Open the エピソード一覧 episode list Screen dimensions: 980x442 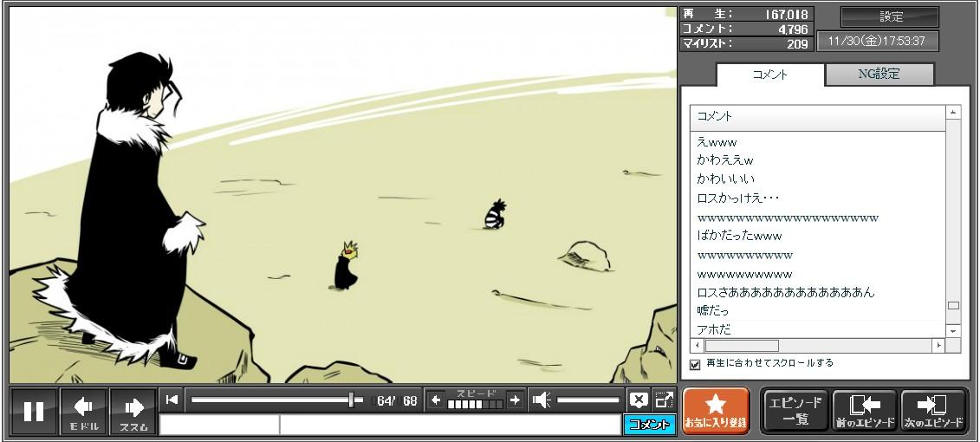pos(795,411)
